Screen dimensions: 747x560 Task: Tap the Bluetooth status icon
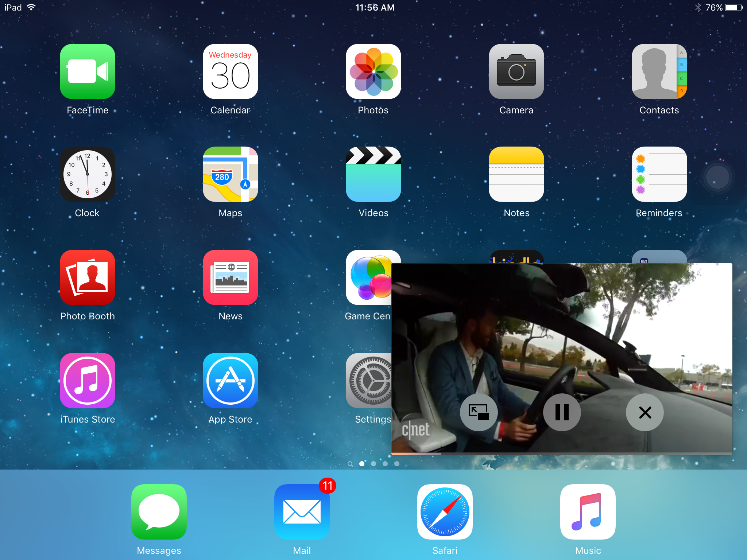click(x=698, y=8)
